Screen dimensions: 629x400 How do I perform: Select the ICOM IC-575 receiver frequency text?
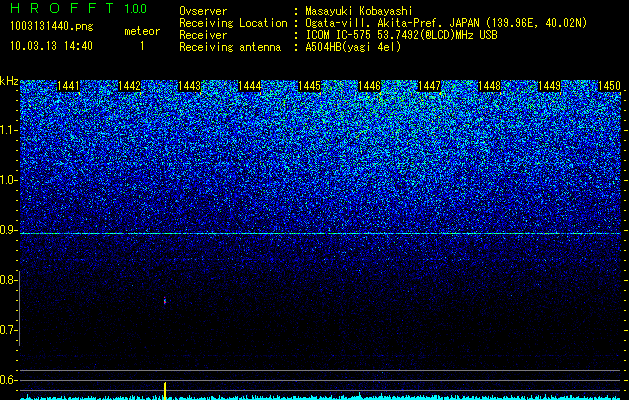(x=401, y=35)
